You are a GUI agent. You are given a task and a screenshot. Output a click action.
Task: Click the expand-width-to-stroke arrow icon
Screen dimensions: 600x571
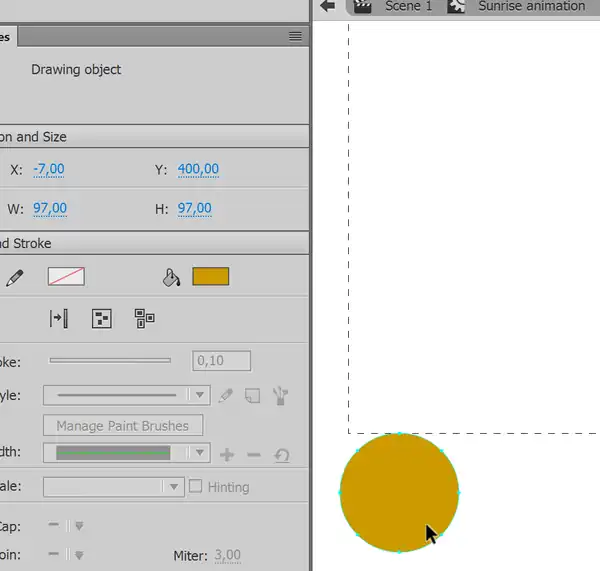59,319
